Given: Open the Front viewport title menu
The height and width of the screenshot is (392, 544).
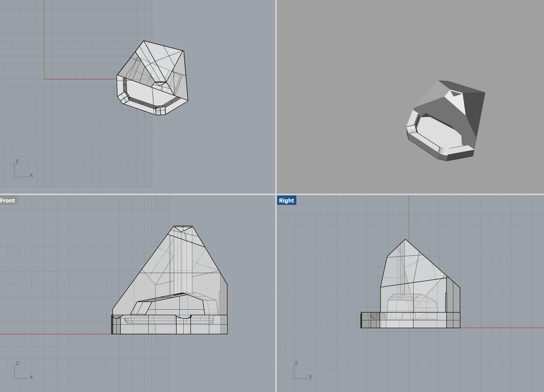Looking at the screenshot, I should 8,200.
